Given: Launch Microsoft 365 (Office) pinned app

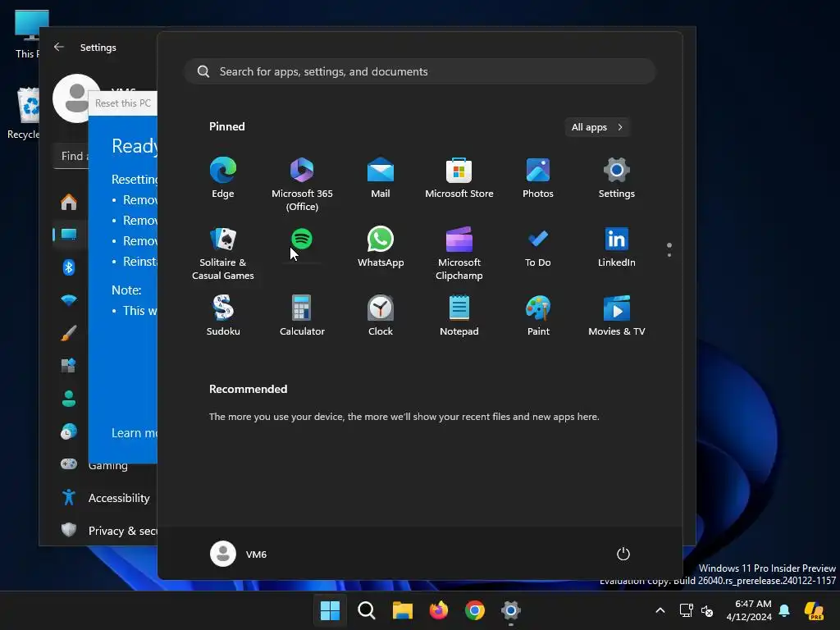Looking at the screenshot, I should (x=302, y=184).
